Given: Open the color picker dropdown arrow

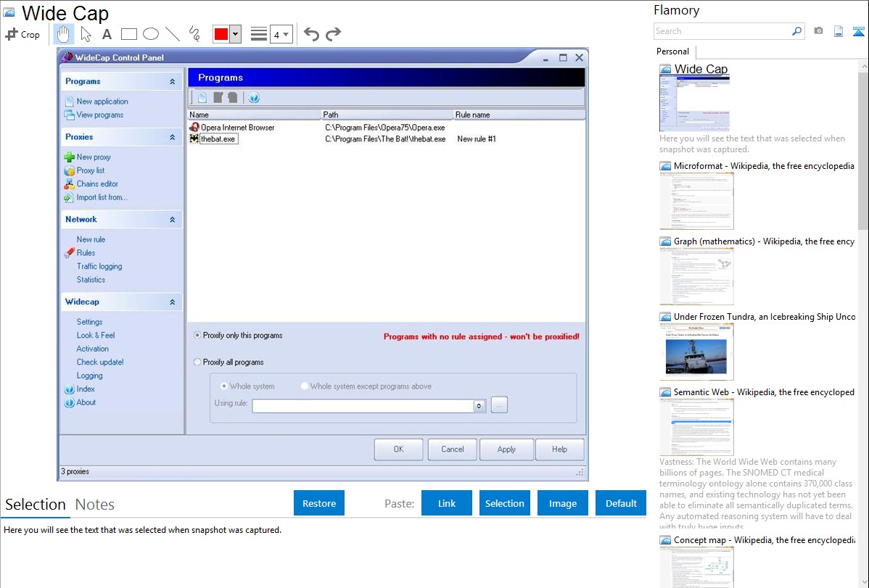Looking at the screenshot, I should point(235,34).
